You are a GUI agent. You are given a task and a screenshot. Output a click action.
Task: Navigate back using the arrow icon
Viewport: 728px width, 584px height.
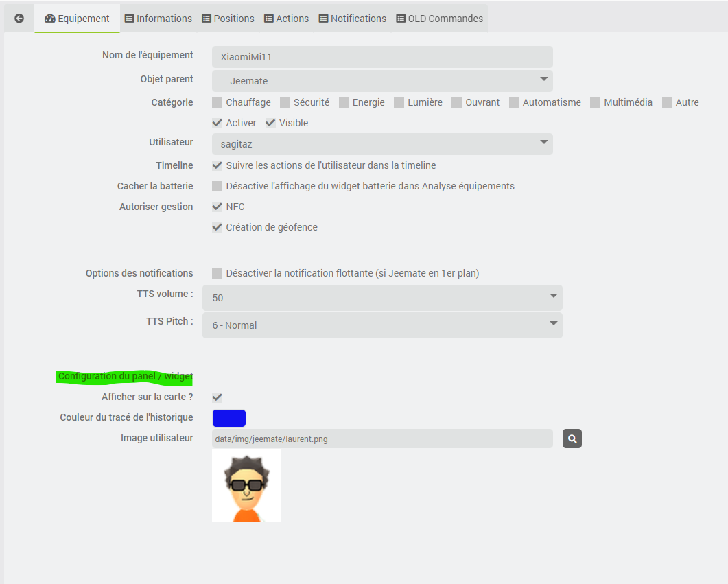click(x=19, y=18)
